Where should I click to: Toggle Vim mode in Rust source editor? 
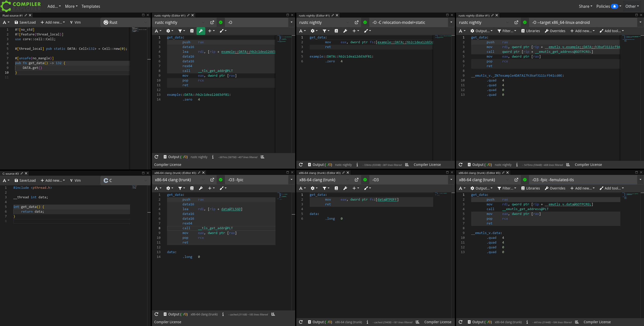[75, 22]
